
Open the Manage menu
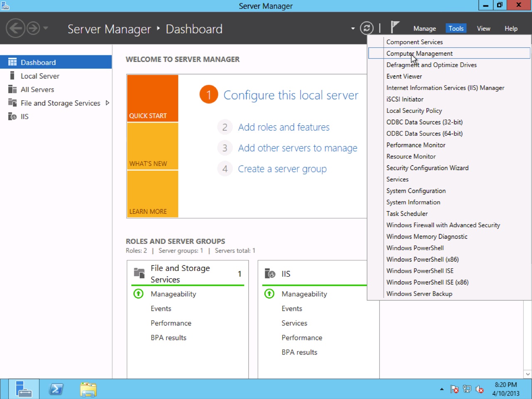point(424,28)
